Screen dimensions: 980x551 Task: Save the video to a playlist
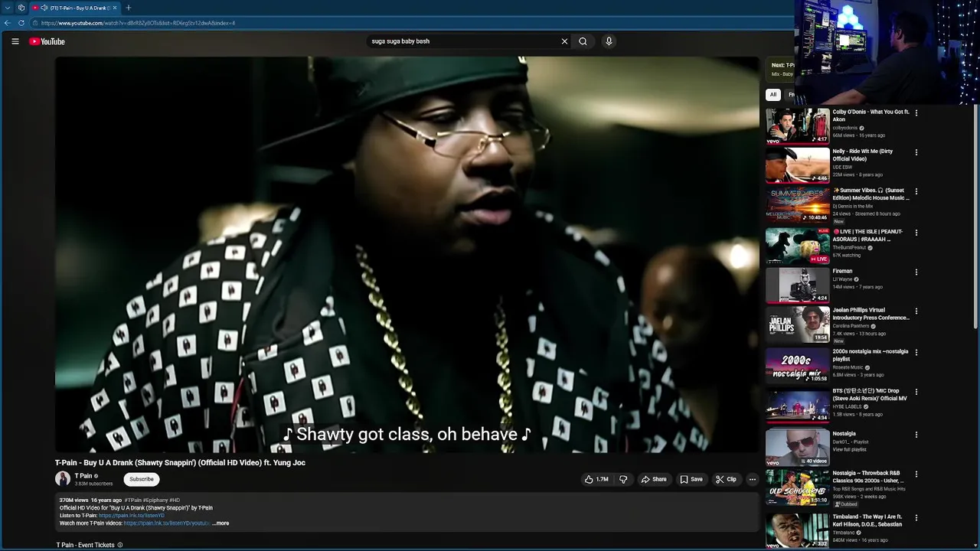(x=691, y=479)
